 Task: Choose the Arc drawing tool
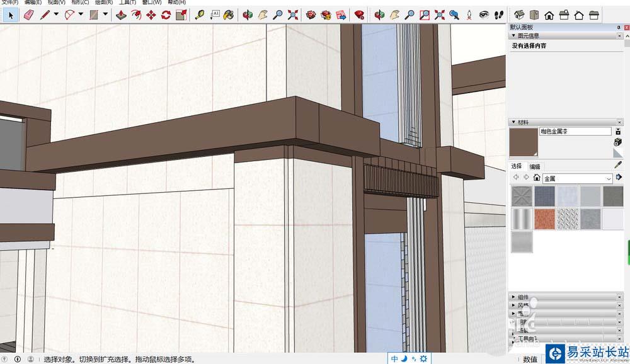click(x=69, y=15)
